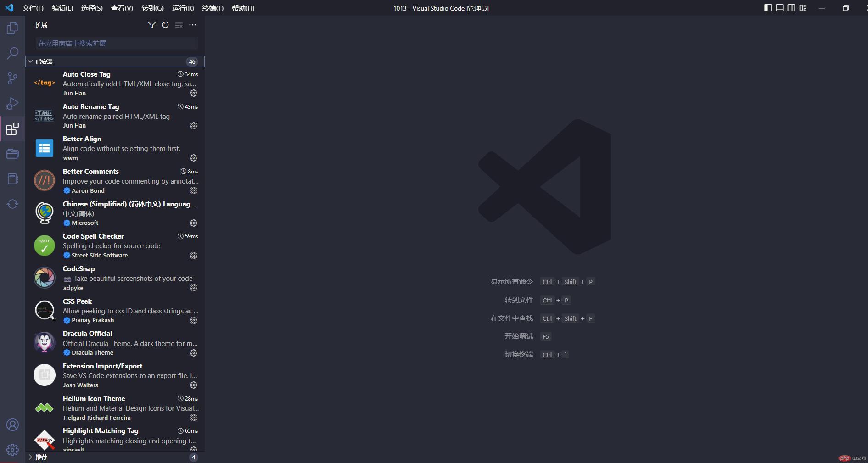This screenshot has width=868, height=463.
Task: Refresh the extensions list
Action: [165, 25]
